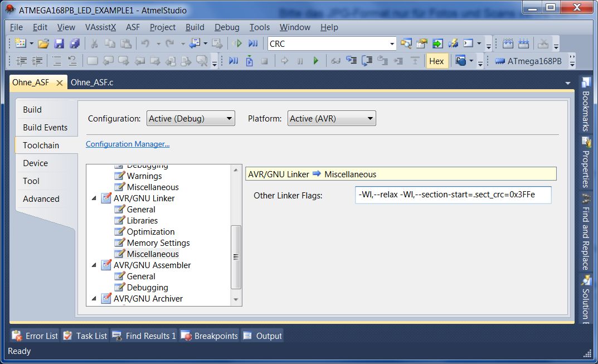Select Memory Settings under AVR/GNU Linker

point(158,243)
